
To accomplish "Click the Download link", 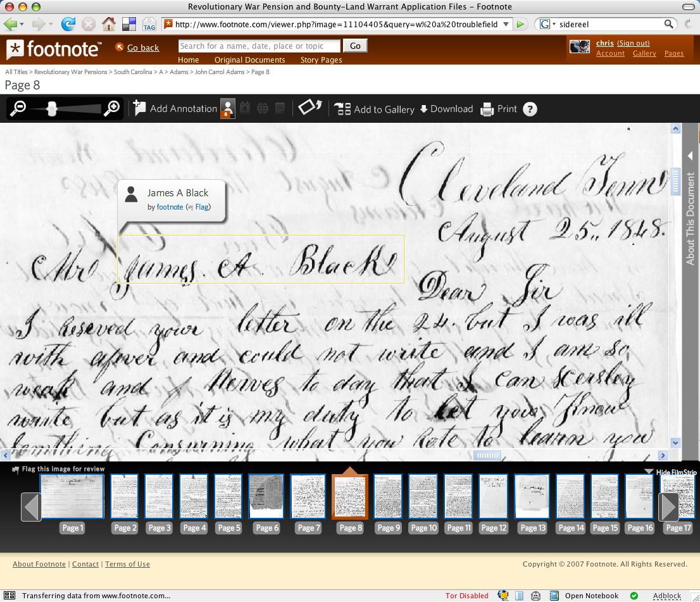I will tap(446, 109).
